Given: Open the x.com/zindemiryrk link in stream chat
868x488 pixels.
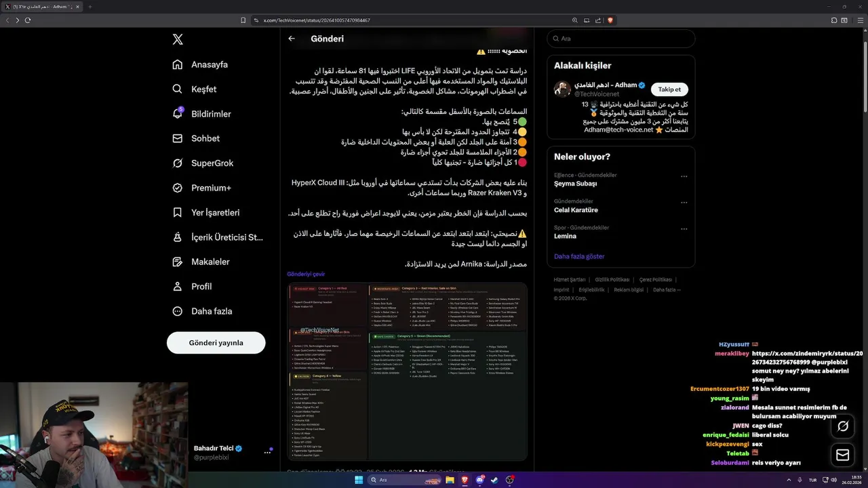Looking at the screenshot, I should click(x=807, y=357).
